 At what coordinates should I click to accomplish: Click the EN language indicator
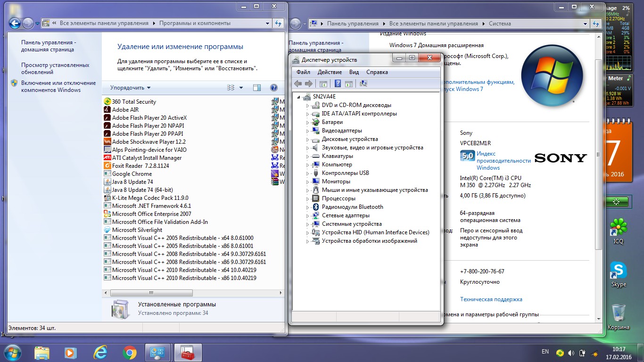coord(545,352)
